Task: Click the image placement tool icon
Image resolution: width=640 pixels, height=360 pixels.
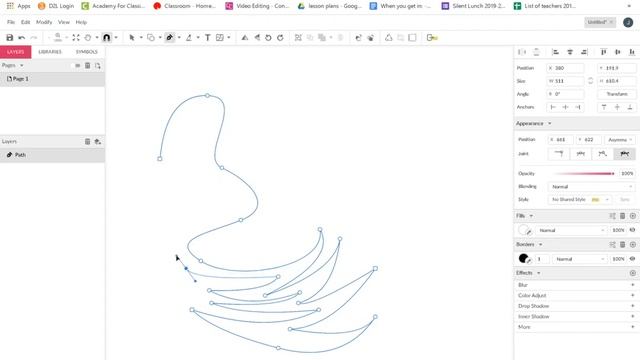Action: click(220, 38)
